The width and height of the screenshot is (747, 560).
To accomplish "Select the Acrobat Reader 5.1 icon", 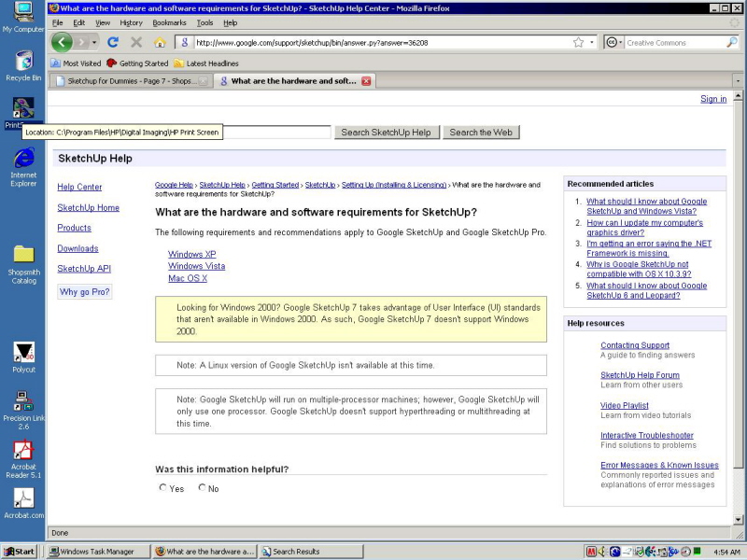I will tap(23, 459).
